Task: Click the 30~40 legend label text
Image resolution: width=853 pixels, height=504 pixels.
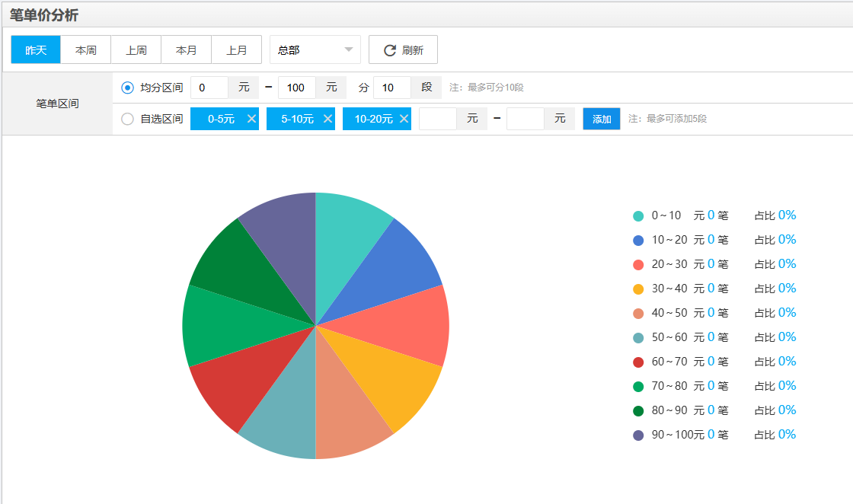Action: pyautogui.click(x=669, y=289)
